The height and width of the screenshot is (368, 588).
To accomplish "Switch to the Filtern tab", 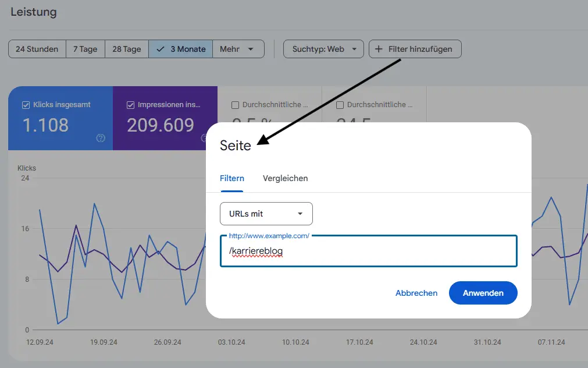I will coord(231,178).
